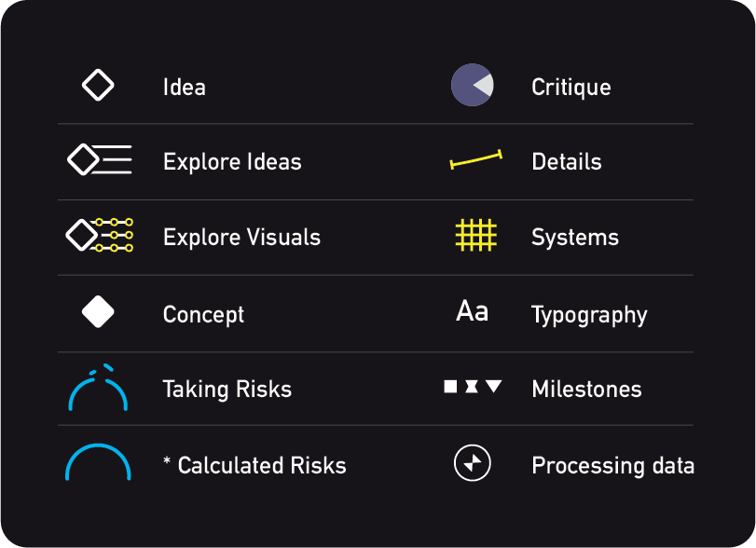Select the filled white diamond Concept icon
756x548 pixels.
click(x=98, y=312)
